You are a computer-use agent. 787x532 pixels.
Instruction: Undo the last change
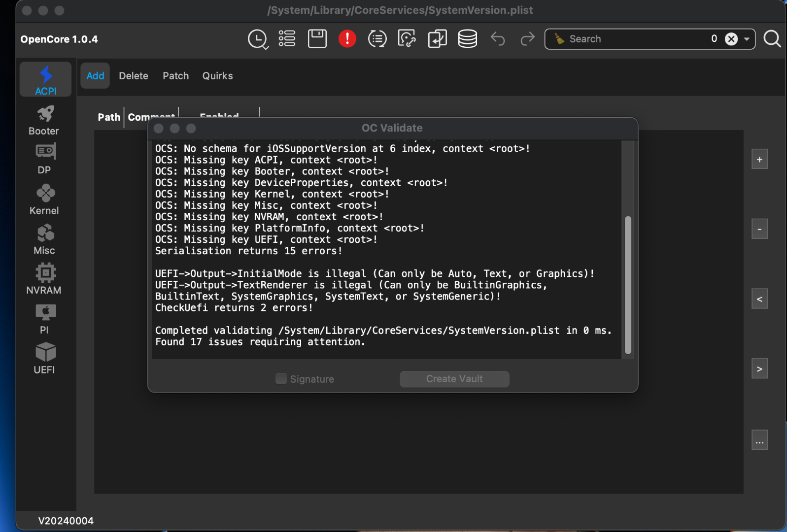[498, 38]
